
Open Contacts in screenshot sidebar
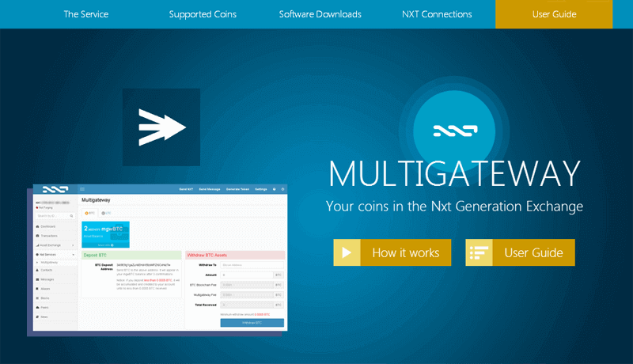click(x=55, y=270)
